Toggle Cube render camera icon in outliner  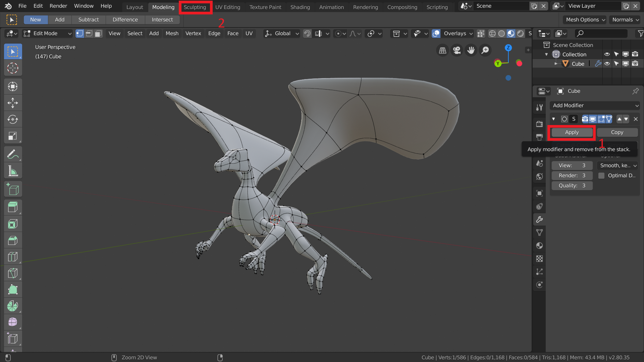click(x=635, y=64)
